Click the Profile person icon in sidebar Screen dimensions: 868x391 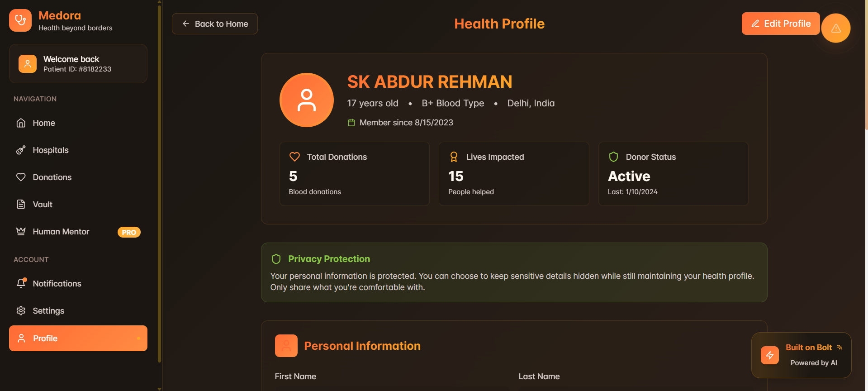[x=21, y=339]
